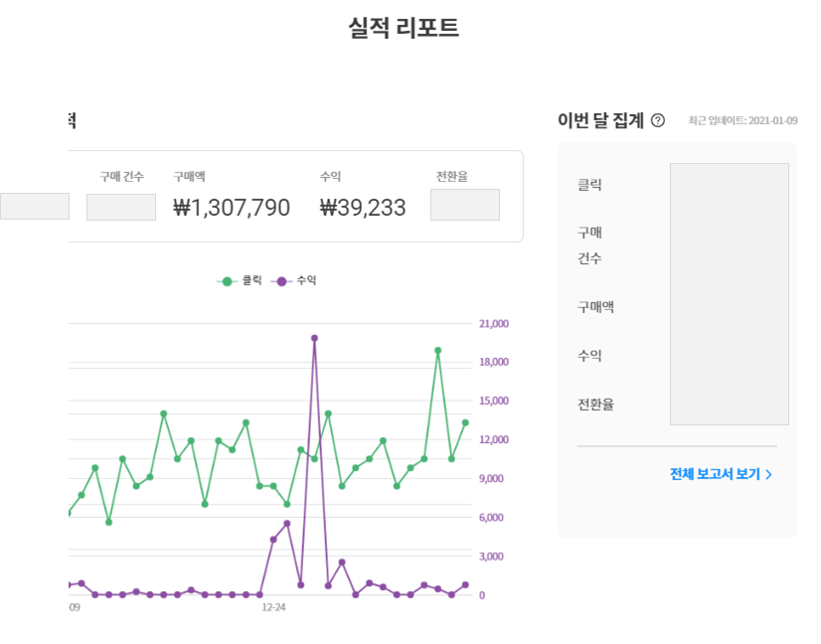Toggle 수익 series in chart legend

tap(294, 281)
